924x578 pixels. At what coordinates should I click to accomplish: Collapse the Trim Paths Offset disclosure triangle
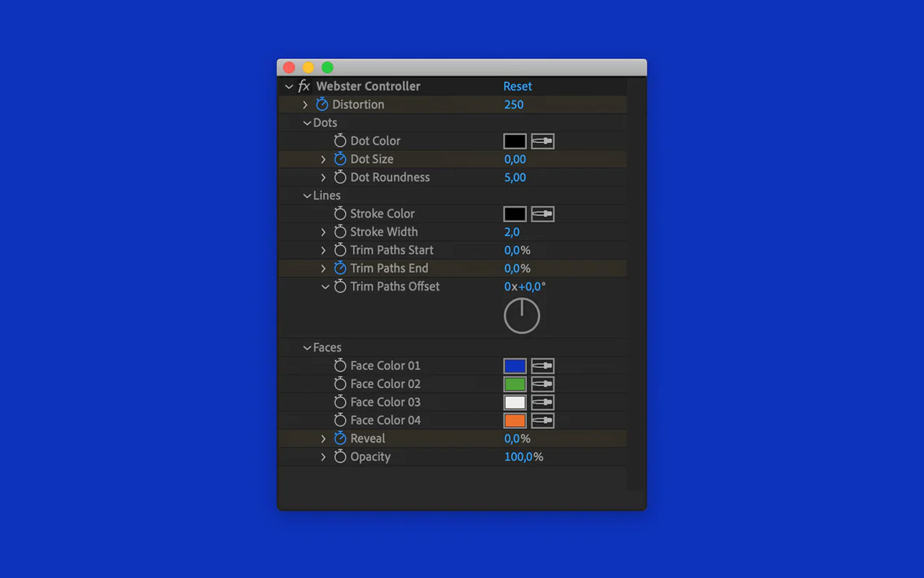(325, 286)
